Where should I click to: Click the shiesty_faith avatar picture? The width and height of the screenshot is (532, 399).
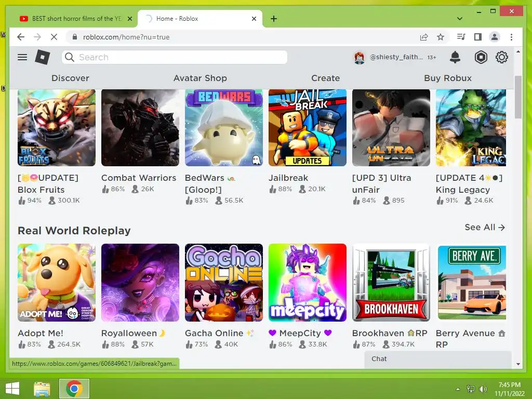[x=360, y=57]
